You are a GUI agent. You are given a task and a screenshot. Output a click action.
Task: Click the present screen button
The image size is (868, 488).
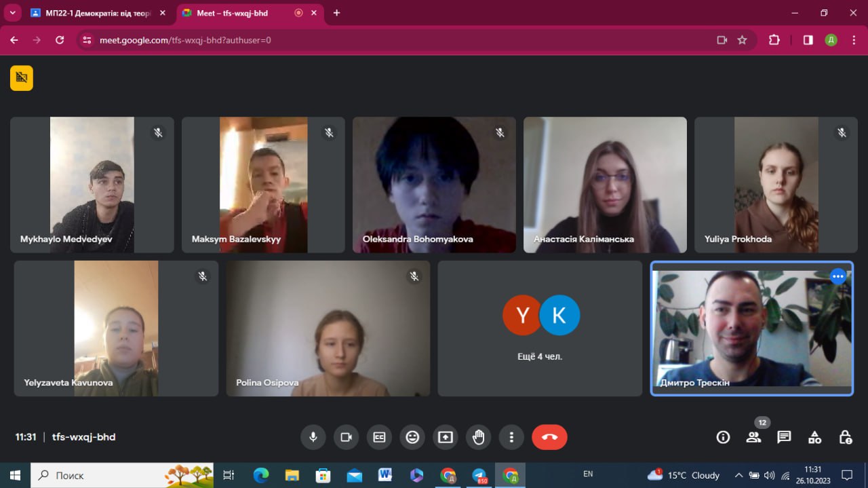pyautogui.click(x=446, y=437)
